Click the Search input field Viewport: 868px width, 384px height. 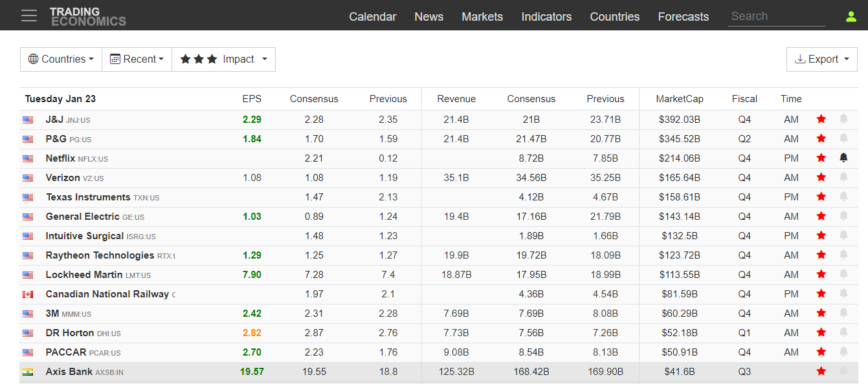tap(776, 17)
